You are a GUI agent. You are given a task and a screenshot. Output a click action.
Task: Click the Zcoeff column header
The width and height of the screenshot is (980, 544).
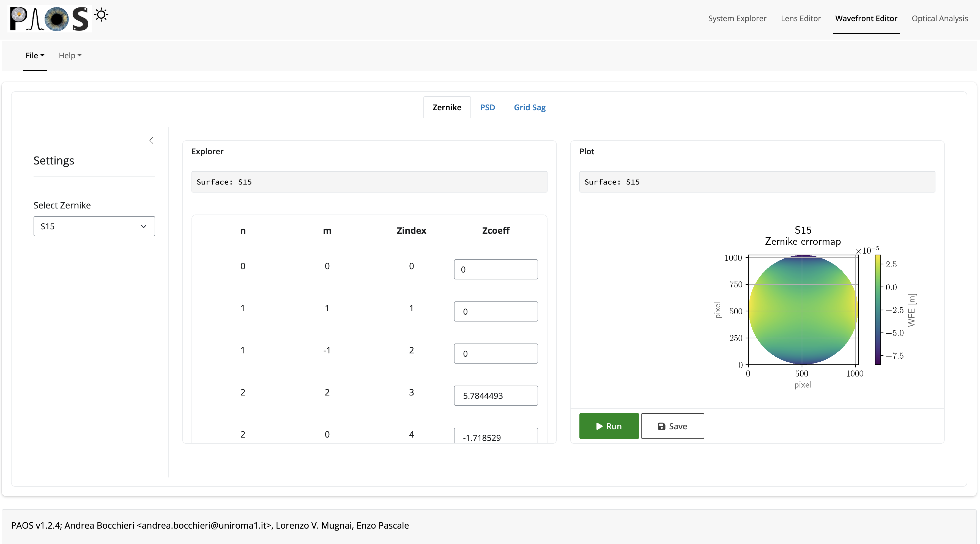[496, 230]
